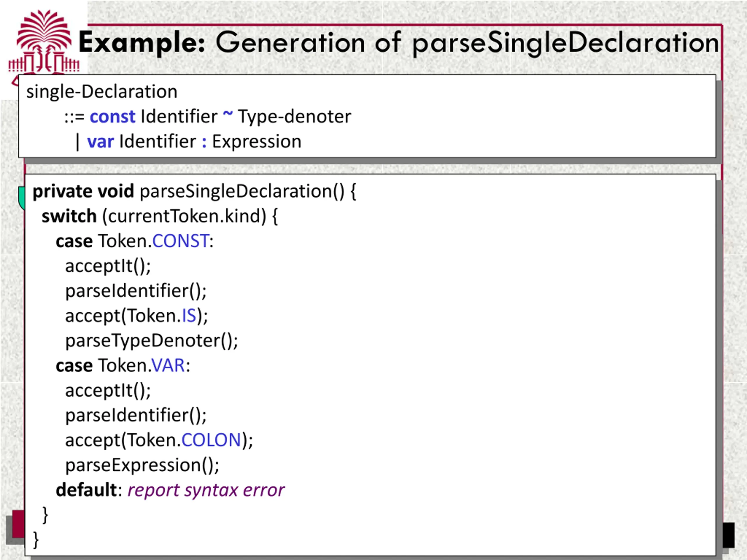Image resolution: width=747 pixels, height=560 pixels.
Task: Click the slide title 'Example: Generation of parseSingleDeclaration'
Action: 399,43
